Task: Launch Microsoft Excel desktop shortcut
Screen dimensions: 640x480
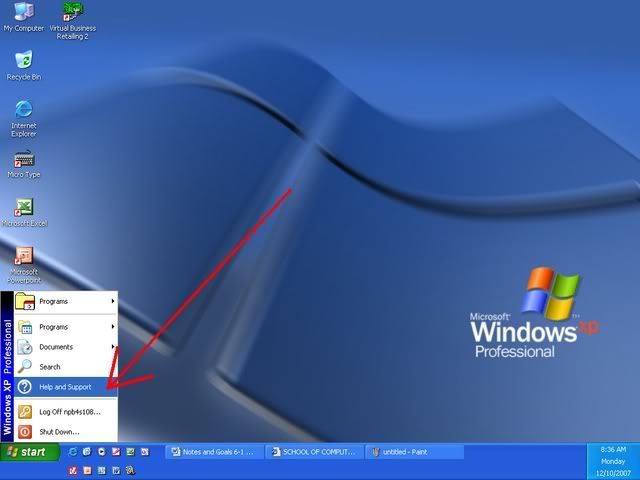Action: tap(24, 212)
